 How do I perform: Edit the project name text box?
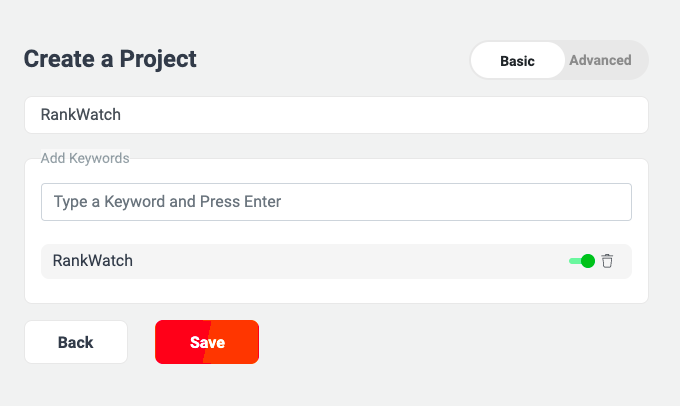pyautogui.click(x=336, y=115)
